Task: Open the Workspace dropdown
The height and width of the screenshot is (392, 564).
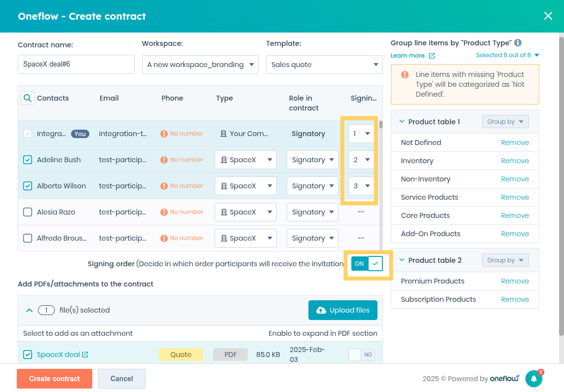Action: click(x=200, y=65)
